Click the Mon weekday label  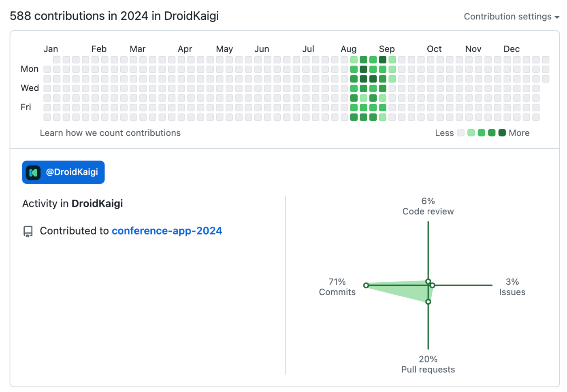coord(30,69)
